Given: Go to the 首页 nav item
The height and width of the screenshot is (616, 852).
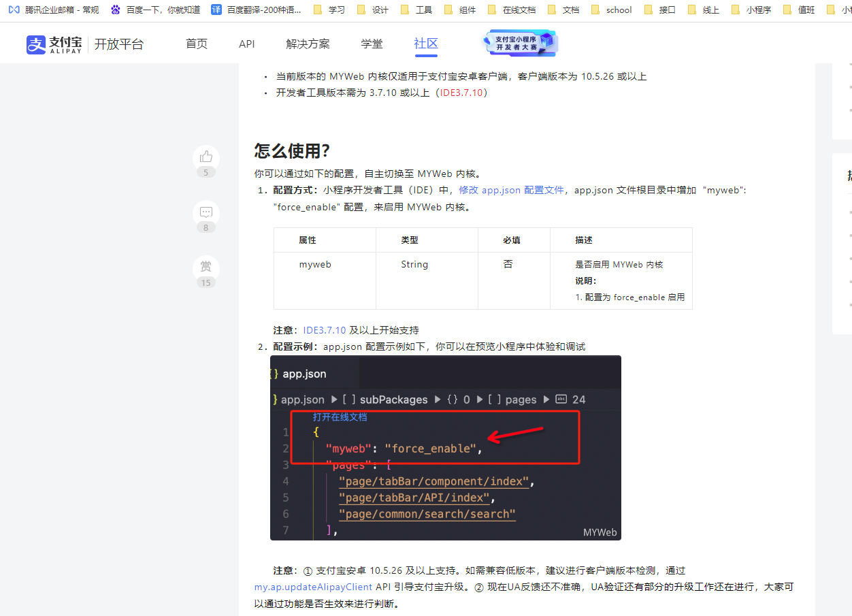Looking at the screenshot, I should click(197, 44).
